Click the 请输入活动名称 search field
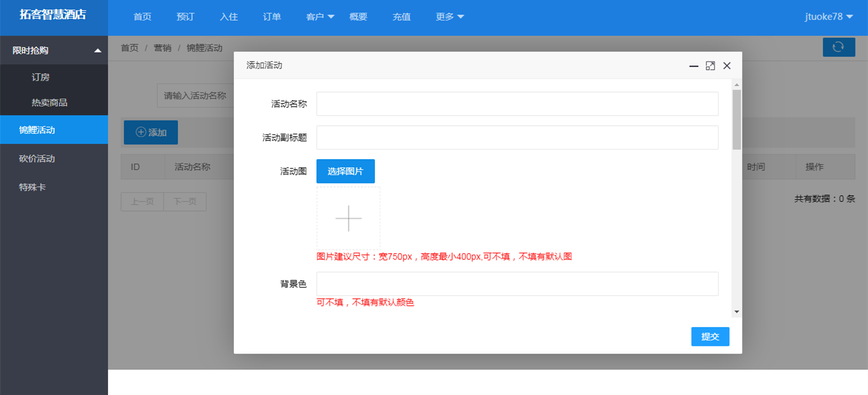Viewport: 868px width, 395px height. coord(195,95)
